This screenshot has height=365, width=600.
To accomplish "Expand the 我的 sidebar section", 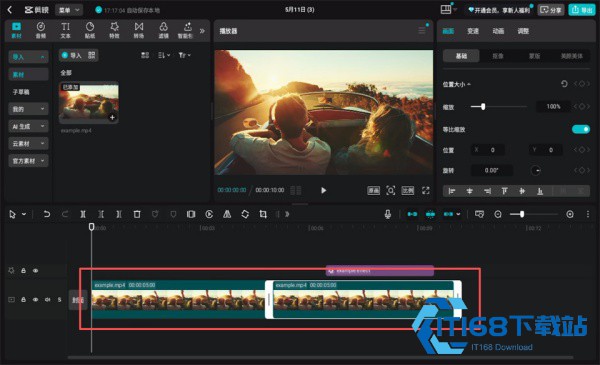I will tap(28, 109).
